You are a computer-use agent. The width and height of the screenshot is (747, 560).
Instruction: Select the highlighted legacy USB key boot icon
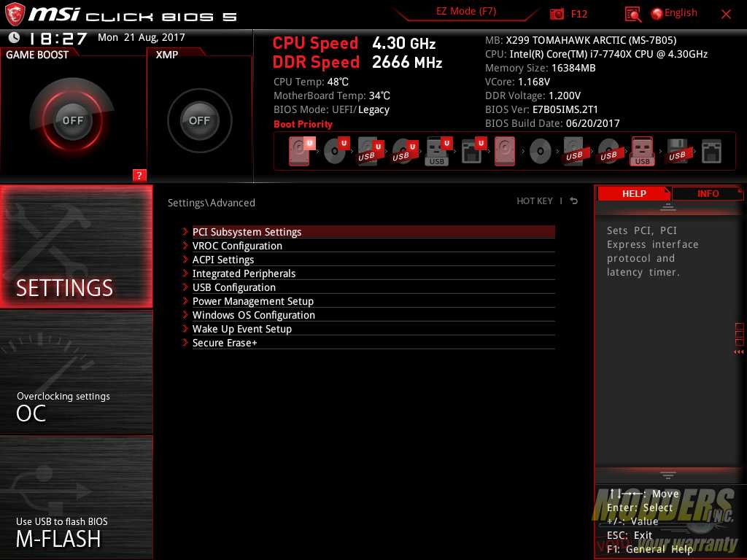[642, 151]
